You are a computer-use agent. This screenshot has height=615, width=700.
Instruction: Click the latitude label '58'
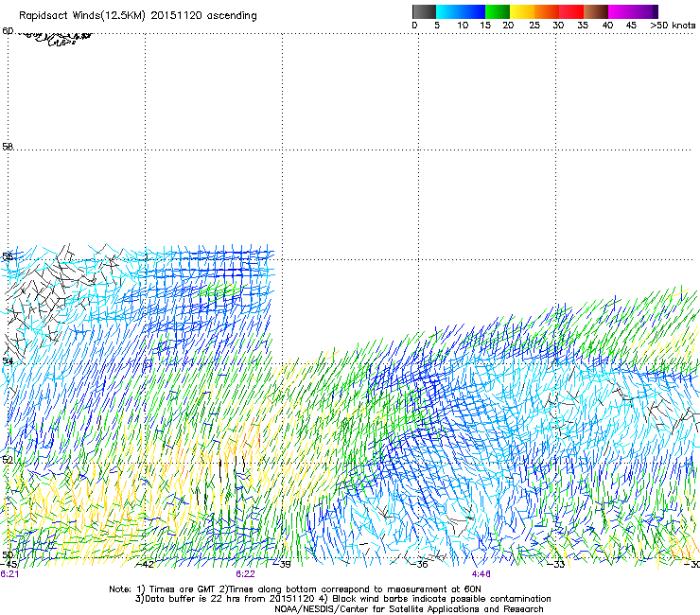(8, 147)
